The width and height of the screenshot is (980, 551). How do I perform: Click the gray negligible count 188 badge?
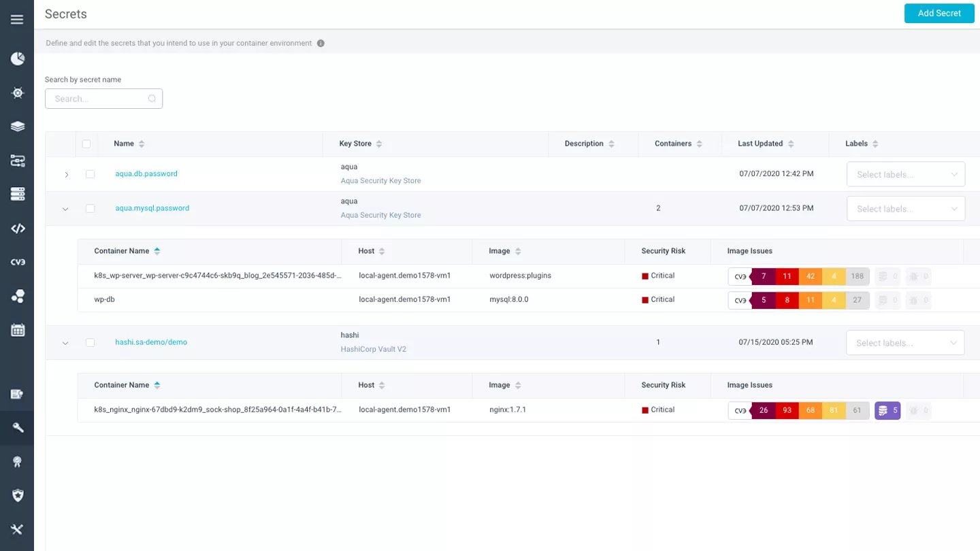857,276
